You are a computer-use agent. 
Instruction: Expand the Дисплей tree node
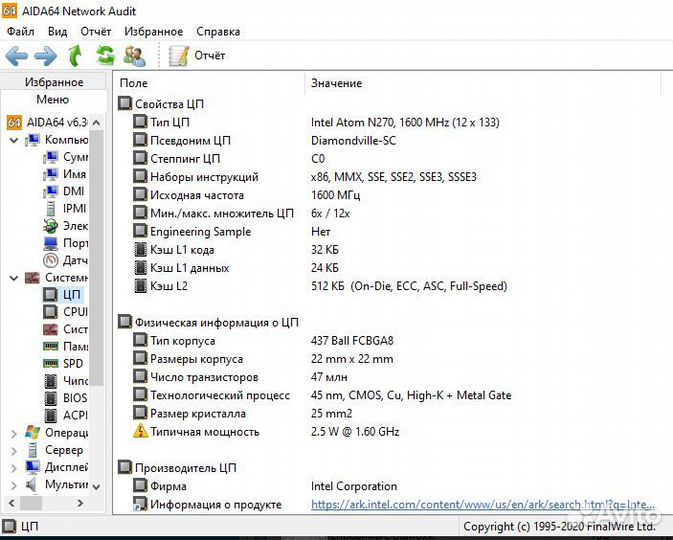[x=14, y=467]
